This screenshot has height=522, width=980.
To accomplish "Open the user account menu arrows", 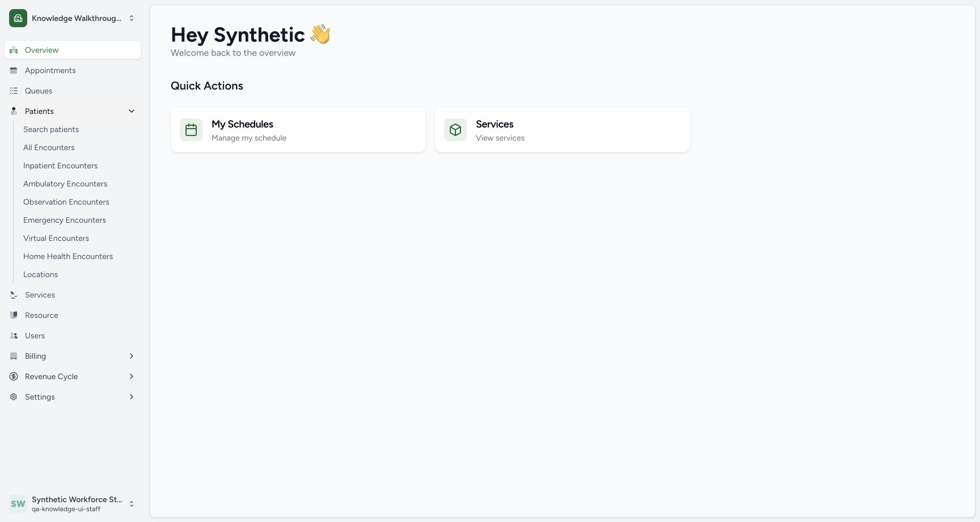I will (132, 504).
